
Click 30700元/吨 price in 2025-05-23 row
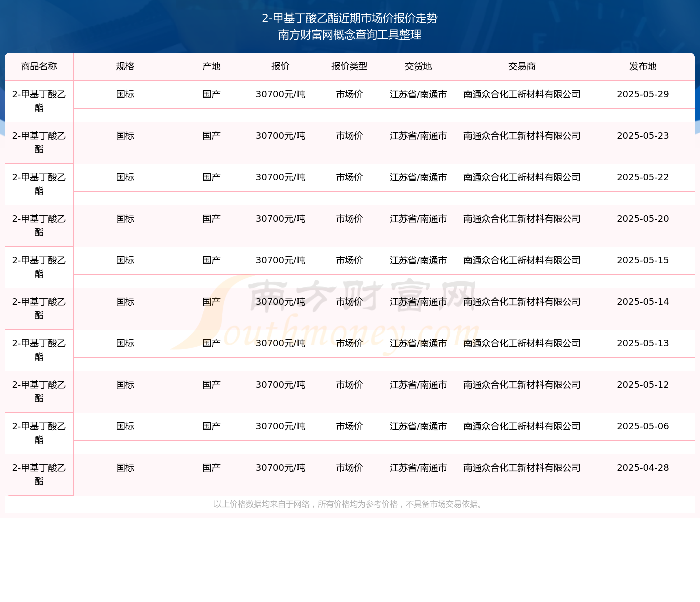point(281,136)
